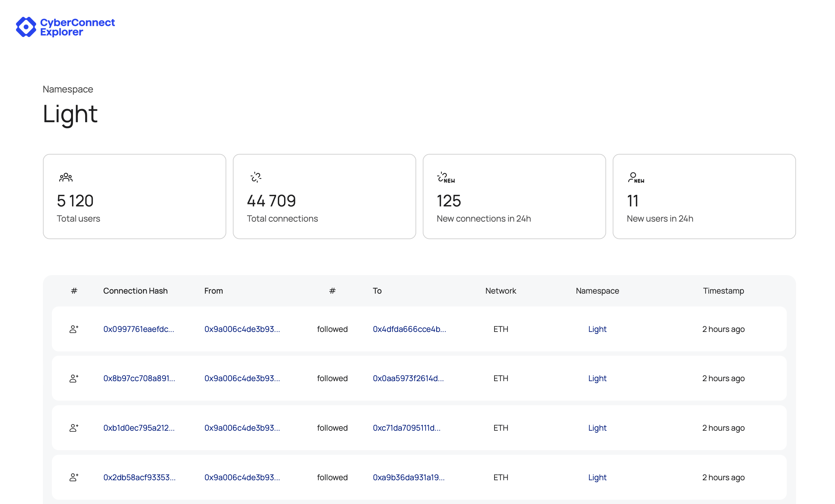Viewport: 835px width, 504px height.
Task: Click the 11 new users value
Action: [633, 201]
